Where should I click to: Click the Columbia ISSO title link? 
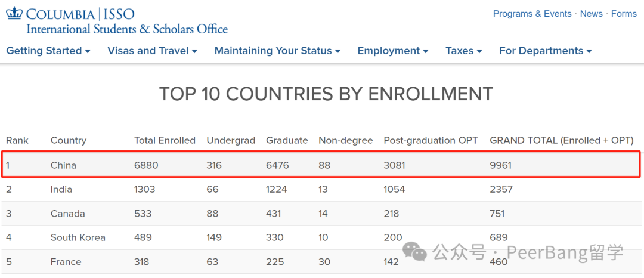pyautogui.click(x=80, y=14)
